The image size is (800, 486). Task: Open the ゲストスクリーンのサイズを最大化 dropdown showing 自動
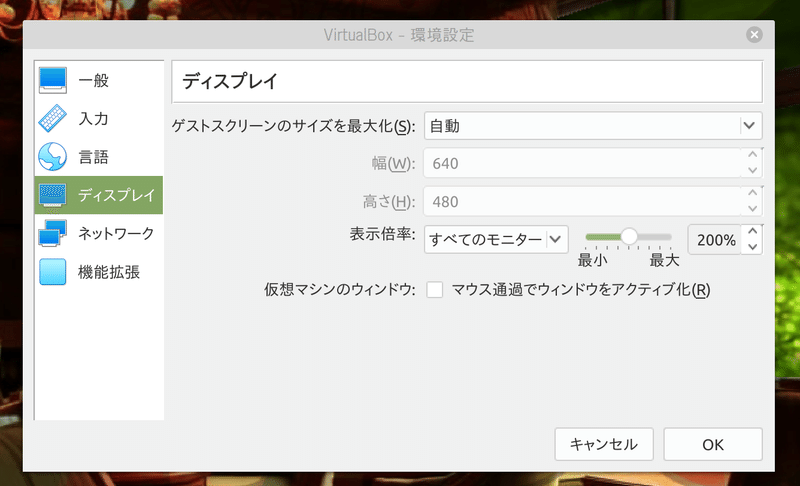[x=593, y=125]
